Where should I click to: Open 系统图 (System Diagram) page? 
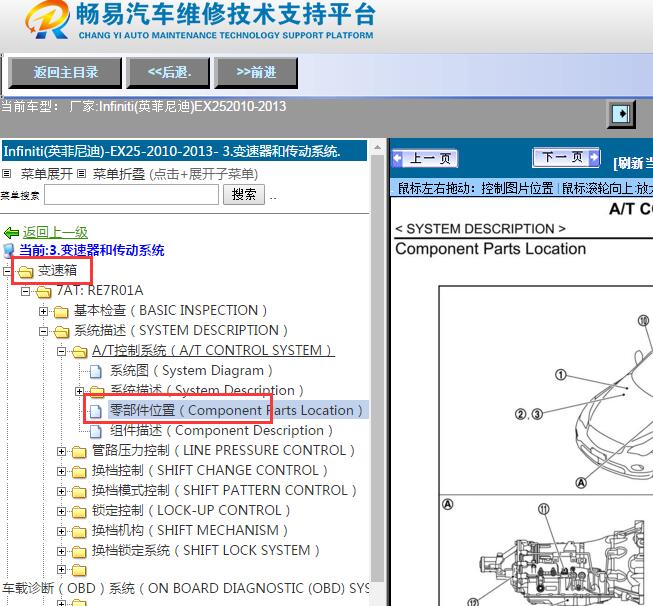[191, 370]
